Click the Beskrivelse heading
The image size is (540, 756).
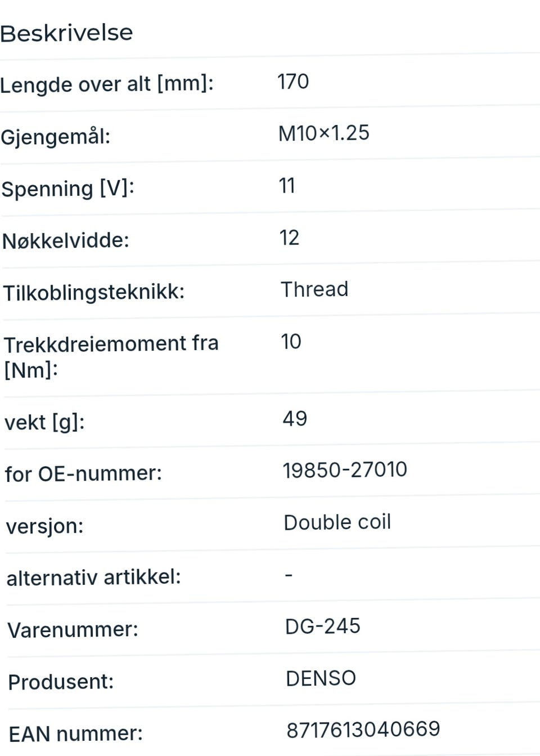pos(66,33)
